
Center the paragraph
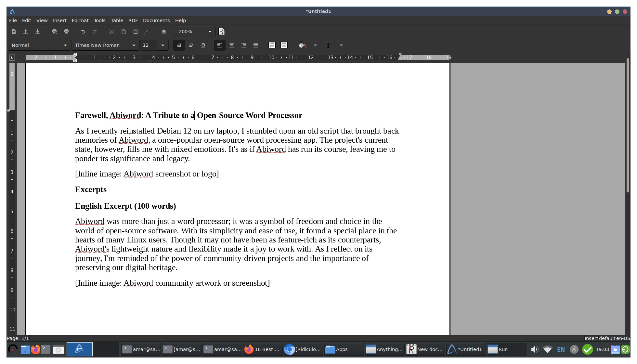tap(232, 45)
